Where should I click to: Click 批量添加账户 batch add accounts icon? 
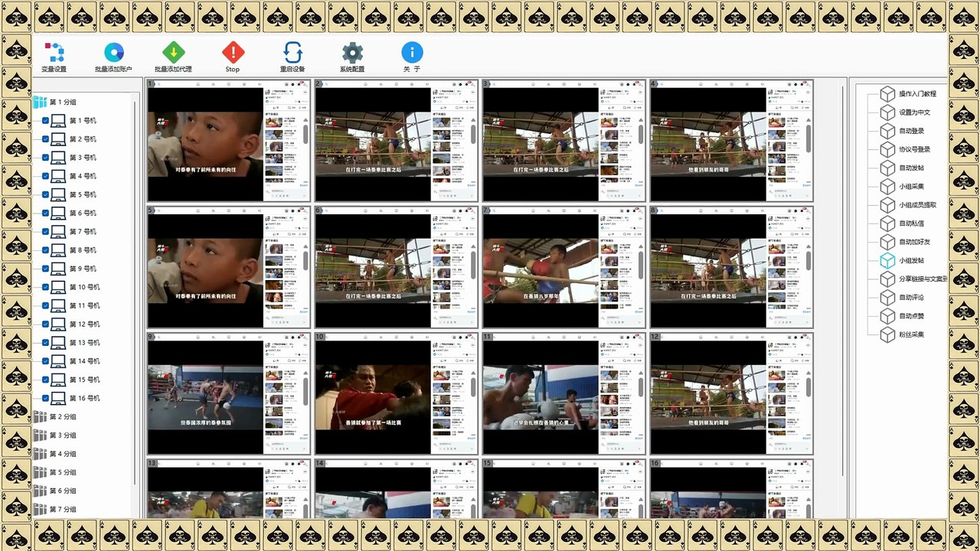point(113,53)
